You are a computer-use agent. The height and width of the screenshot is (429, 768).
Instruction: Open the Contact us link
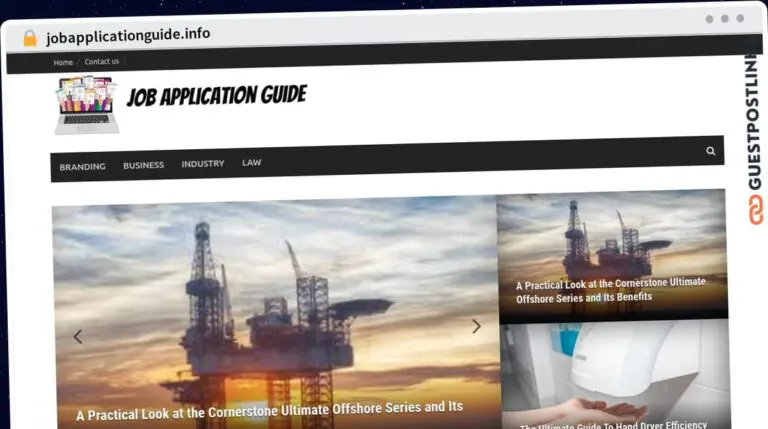tap(101, 61)
